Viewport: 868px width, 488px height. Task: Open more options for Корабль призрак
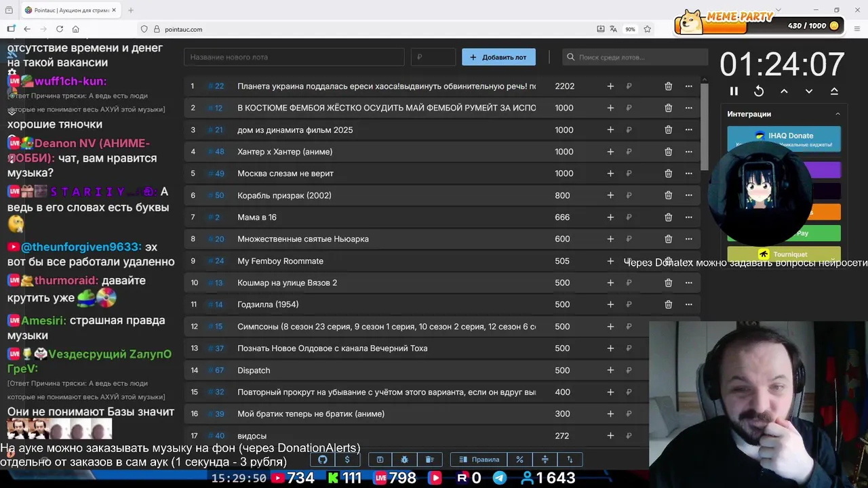point(688,195)
